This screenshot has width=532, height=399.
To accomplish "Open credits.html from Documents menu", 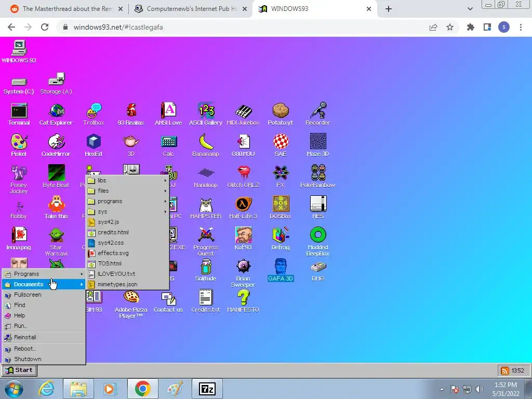I will (x=128, y=232).
